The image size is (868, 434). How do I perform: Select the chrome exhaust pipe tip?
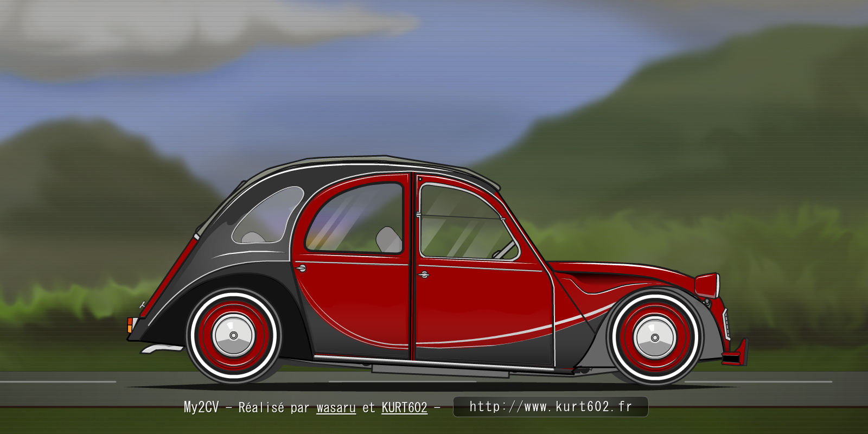point(158,349)
